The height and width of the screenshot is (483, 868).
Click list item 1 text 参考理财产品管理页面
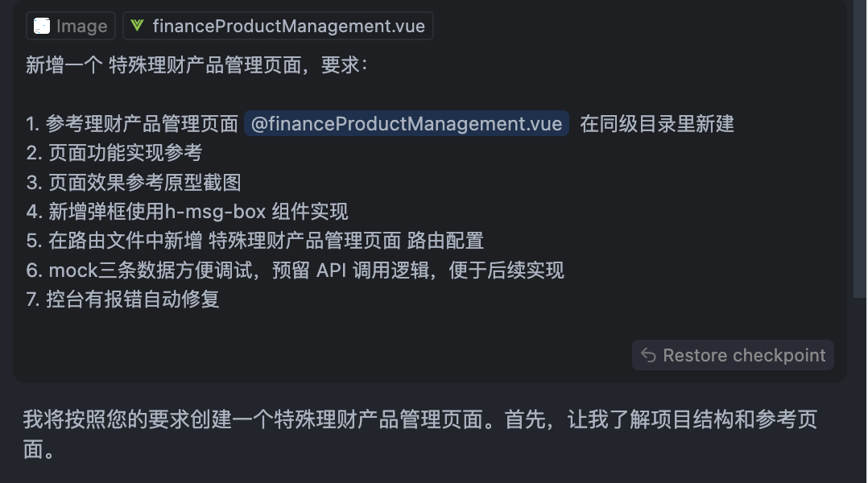(x=142, y=124)
